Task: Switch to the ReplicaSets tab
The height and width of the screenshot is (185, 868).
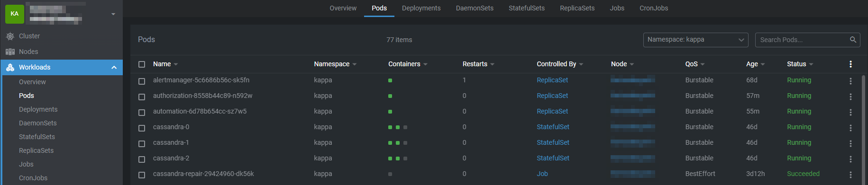Action: [x=577, y=8]
